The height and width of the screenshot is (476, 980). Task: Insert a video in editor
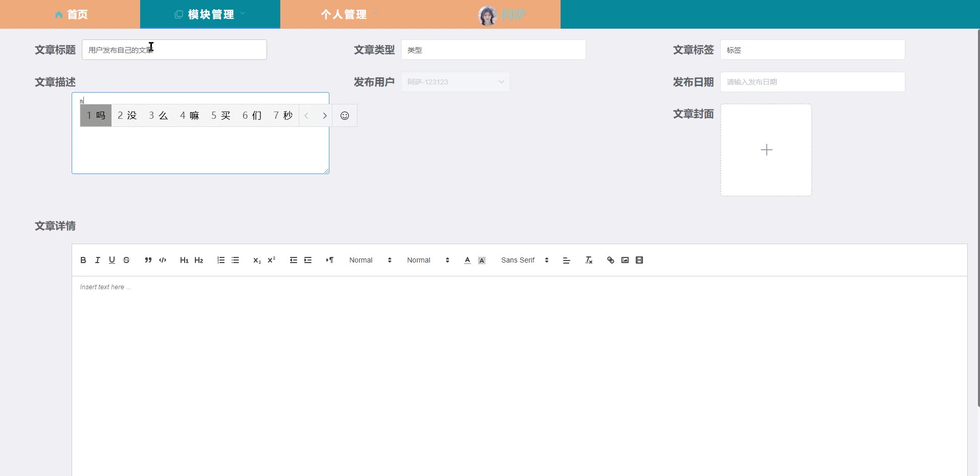(639, 260)
